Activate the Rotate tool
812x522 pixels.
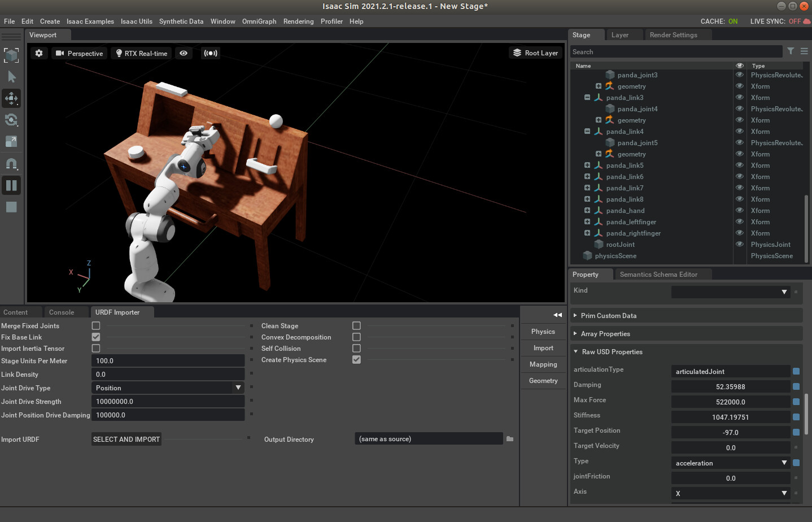11,120
